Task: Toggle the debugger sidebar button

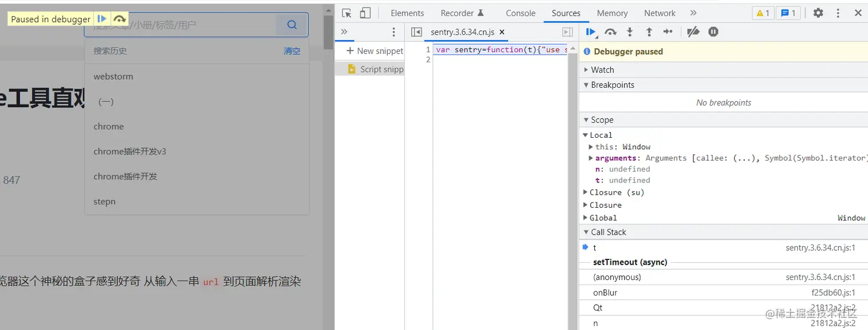Action: click(568, 32)
